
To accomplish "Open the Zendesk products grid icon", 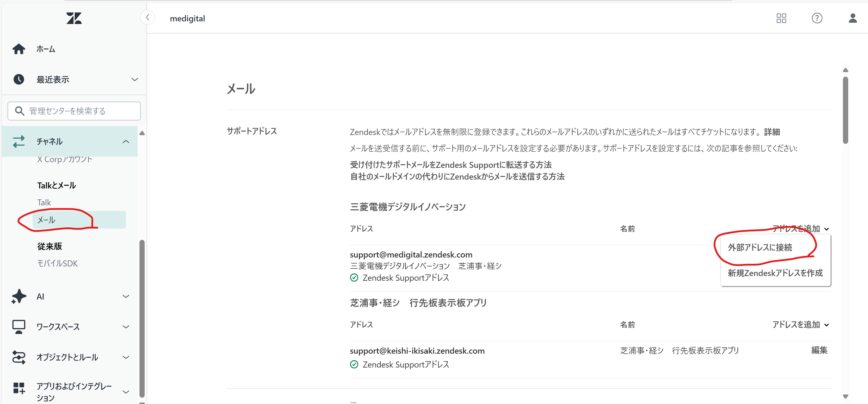I will point(781,18).
